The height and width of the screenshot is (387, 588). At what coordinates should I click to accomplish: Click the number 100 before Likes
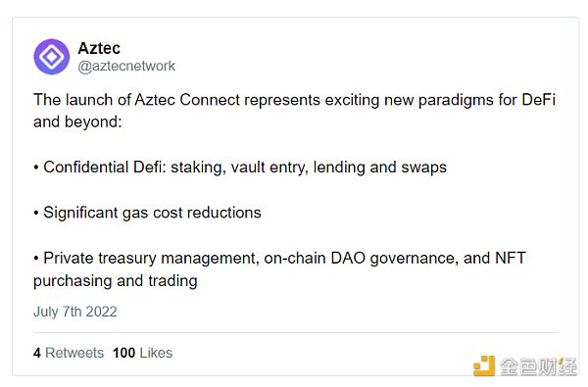point(123,353)
